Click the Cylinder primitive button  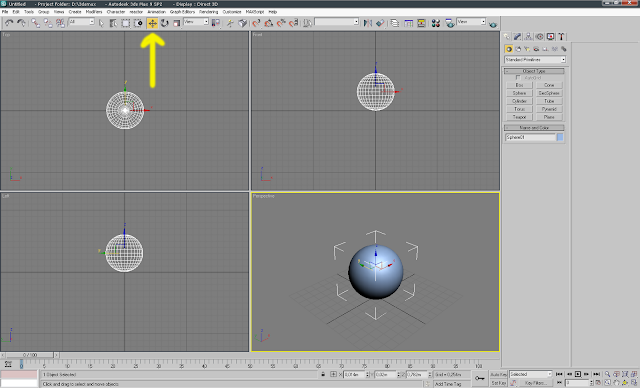519,101
